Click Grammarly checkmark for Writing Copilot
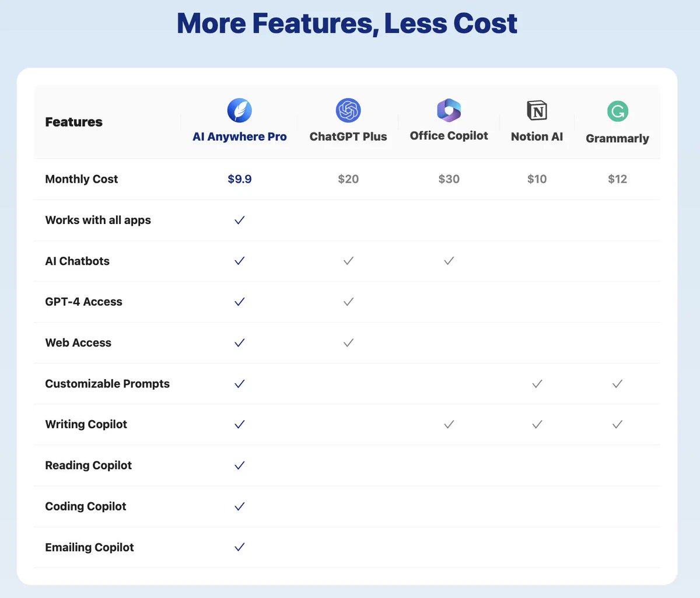The width and height of the screenshot is (700, 598). tap(617, 425)
